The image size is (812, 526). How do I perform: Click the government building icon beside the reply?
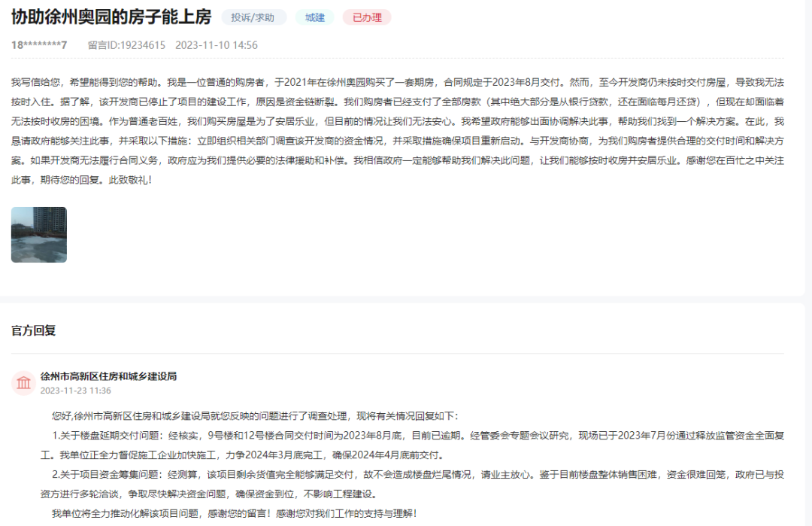tap(23, 383)
